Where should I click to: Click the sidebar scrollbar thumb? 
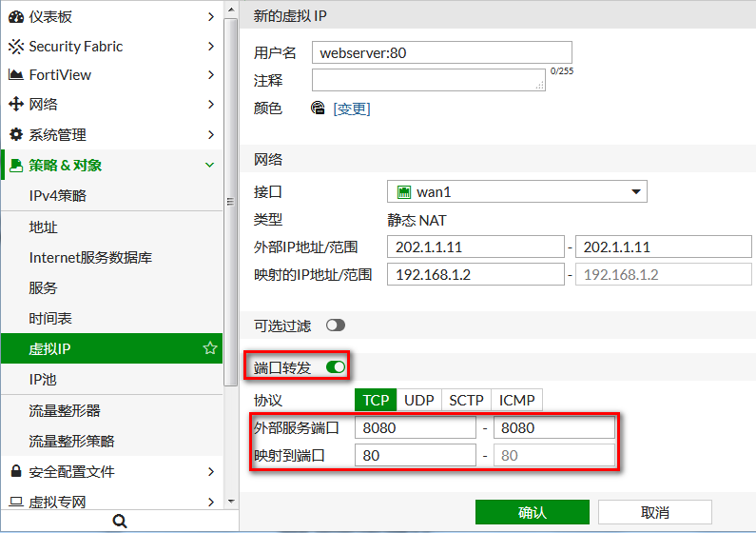(x=231, y=202)
